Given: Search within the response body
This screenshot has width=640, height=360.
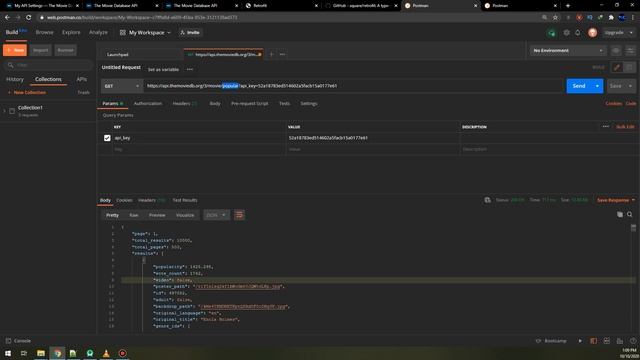Looking at the screenshot, I should click(630, 215).
